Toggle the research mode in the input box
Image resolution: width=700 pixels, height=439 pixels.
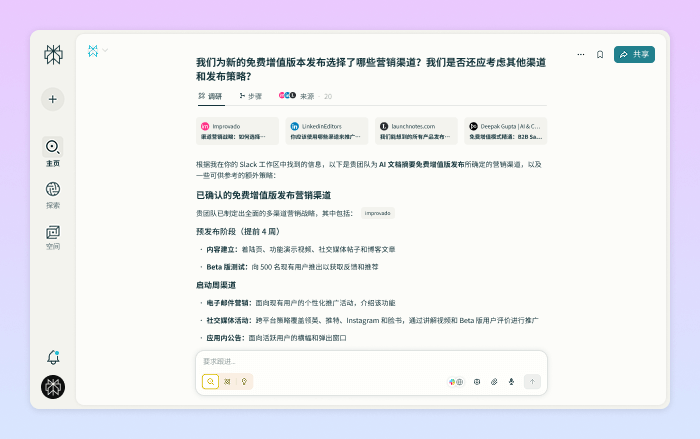pos(228,381)
